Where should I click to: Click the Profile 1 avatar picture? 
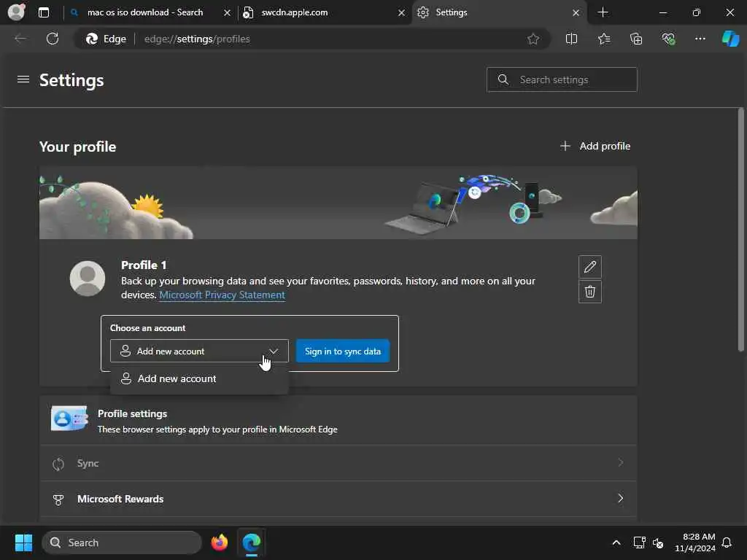point(88,279)
